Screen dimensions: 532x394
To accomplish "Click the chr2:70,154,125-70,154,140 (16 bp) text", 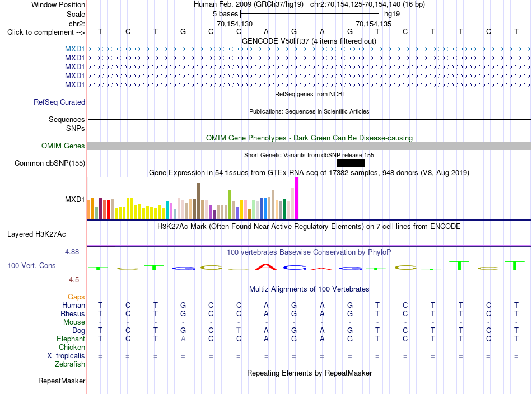I will tap(367, 4).
